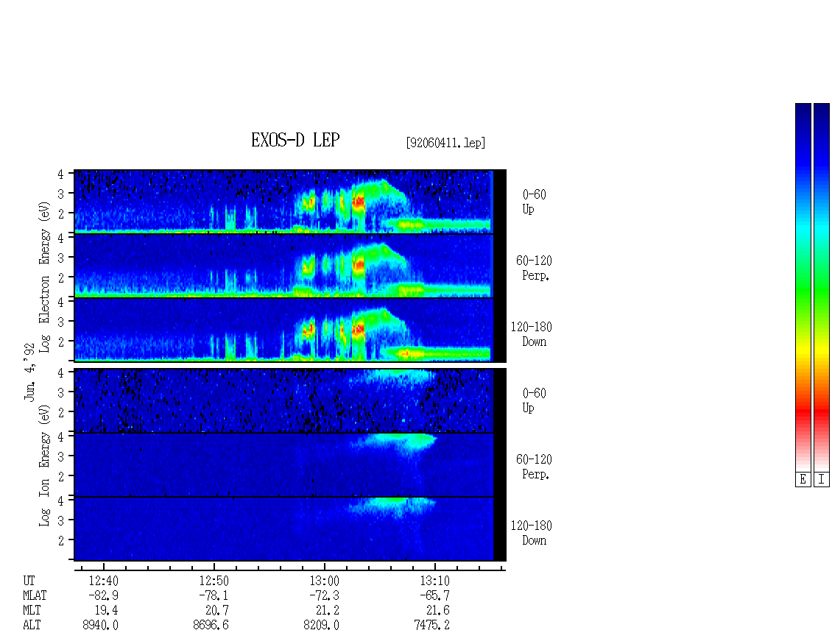The image size is (832, 644).
Task: Click the electron panel's 120-180 Down label
Action: [x=531, y=334]
